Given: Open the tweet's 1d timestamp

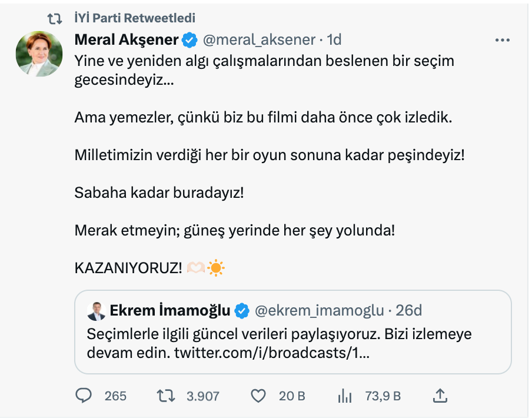Looking at the screenshot, I should 334,40.
